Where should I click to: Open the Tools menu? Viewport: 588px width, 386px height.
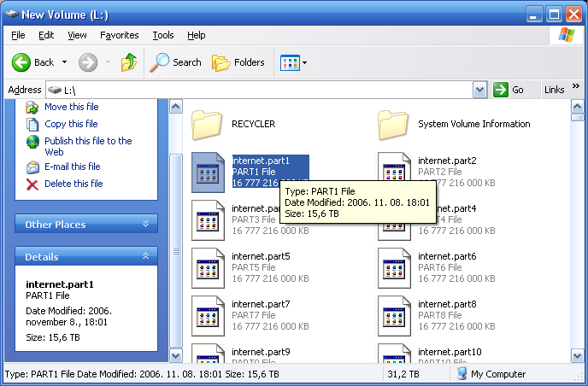pos(162,35)
